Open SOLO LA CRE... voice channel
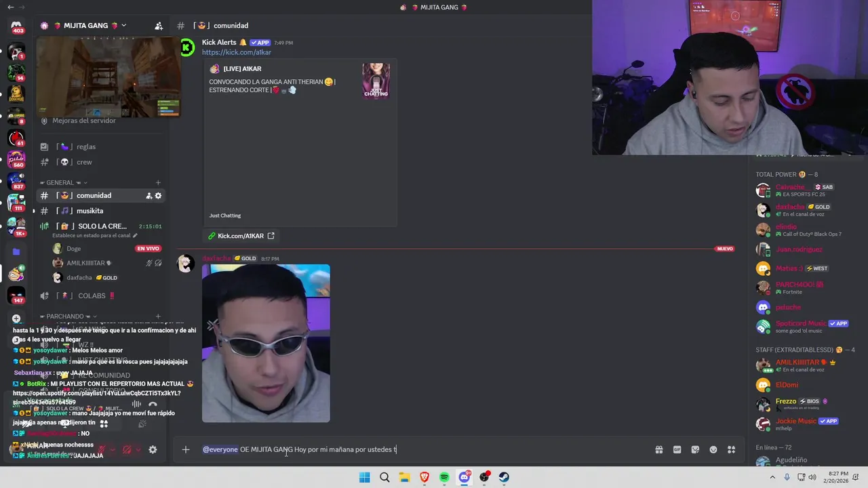 coord(102,226)
